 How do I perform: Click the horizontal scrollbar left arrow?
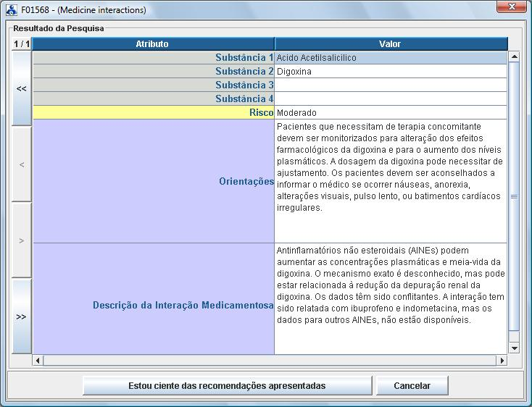tap(38, 360)
